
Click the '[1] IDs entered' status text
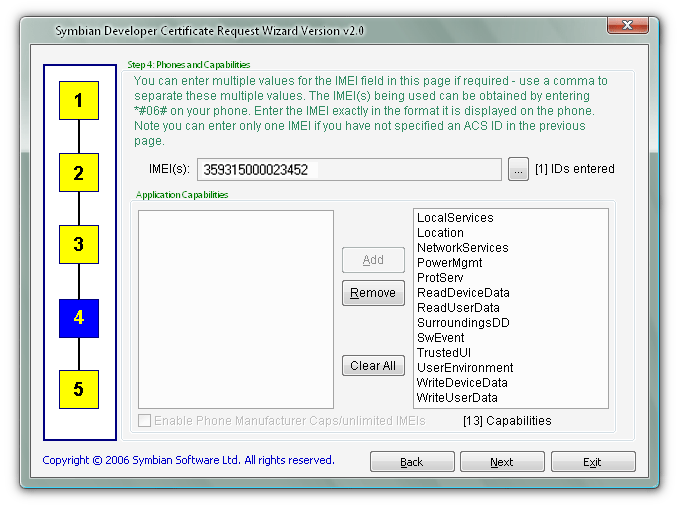[575, 169]
